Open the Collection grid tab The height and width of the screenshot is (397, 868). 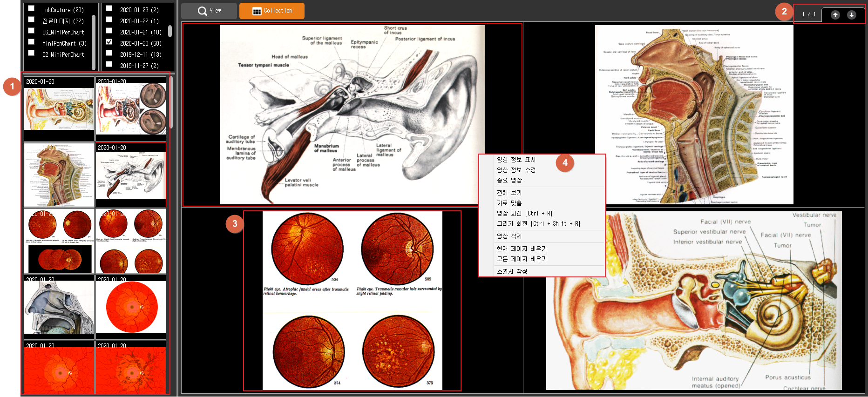(272, 11)
